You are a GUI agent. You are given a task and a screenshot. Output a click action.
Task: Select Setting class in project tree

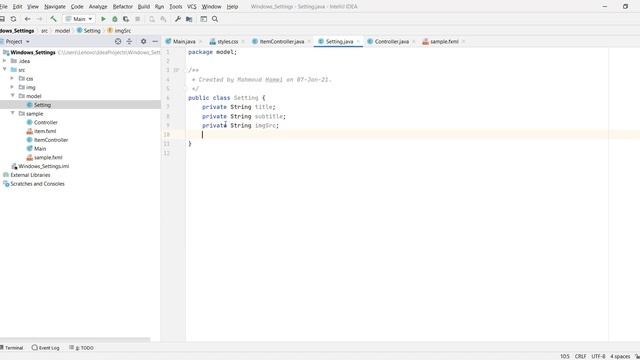pos(42,105)
